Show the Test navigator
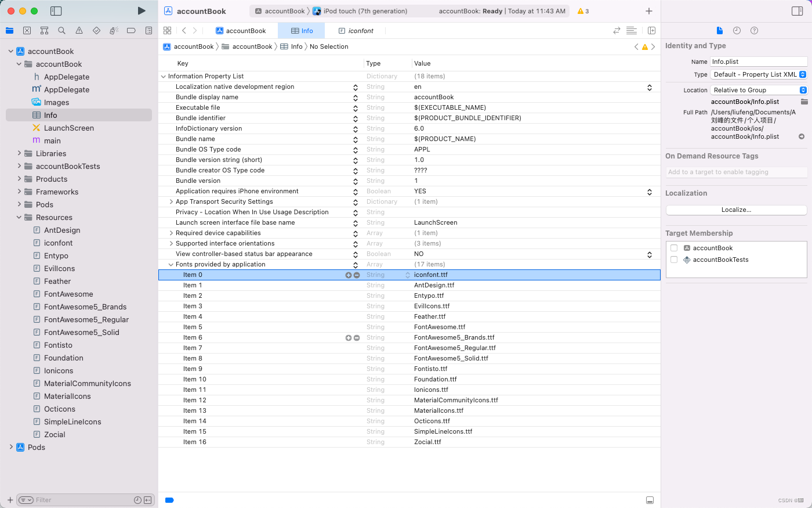 (96, 31)
